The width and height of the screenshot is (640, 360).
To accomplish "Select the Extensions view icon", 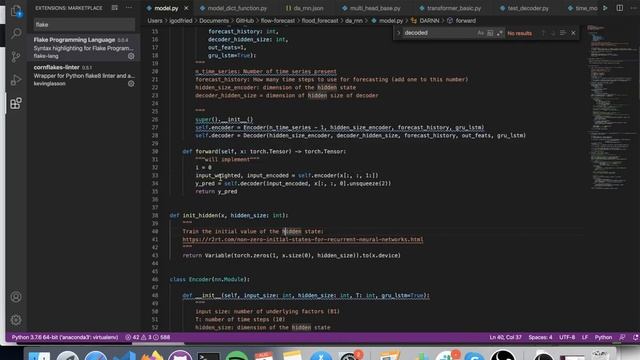I will point(16,103).
